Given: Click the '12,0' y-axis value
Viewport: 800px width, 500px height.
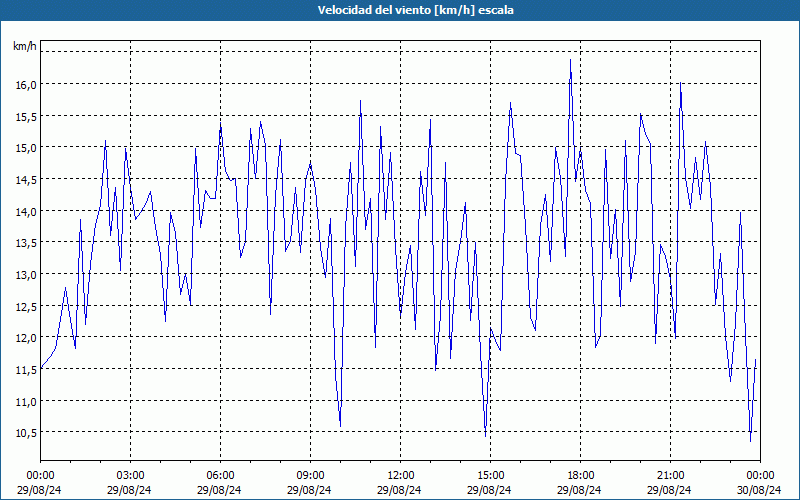Looking at the screenshot, I should coord(27,338).
